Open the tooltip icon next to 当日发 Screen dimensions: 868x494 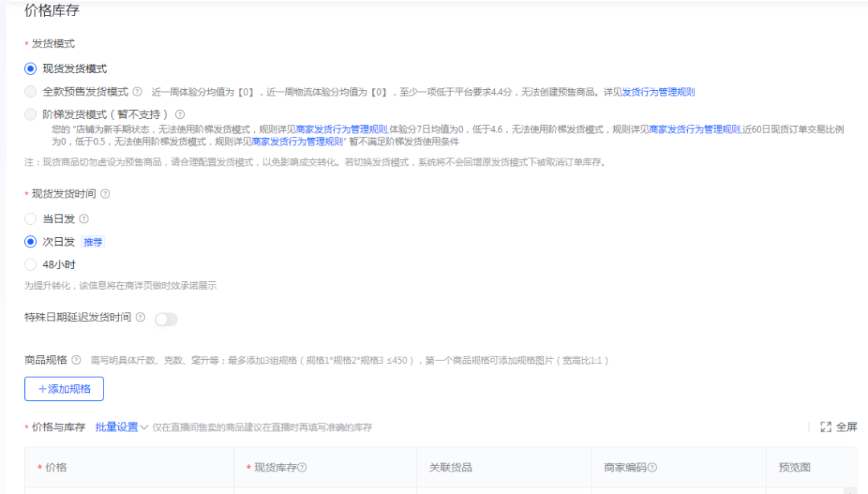tap(85, 219)
